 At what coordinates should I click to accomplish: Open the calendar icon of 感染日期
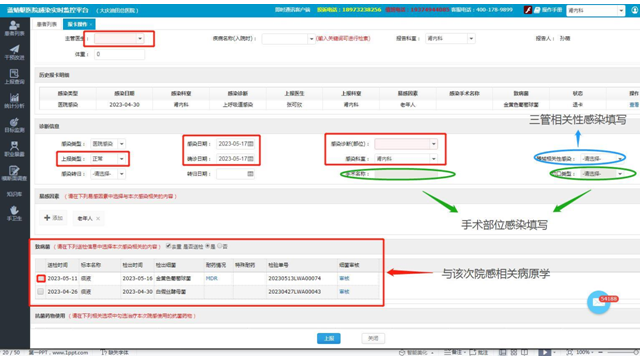click(x=250, y=144)
